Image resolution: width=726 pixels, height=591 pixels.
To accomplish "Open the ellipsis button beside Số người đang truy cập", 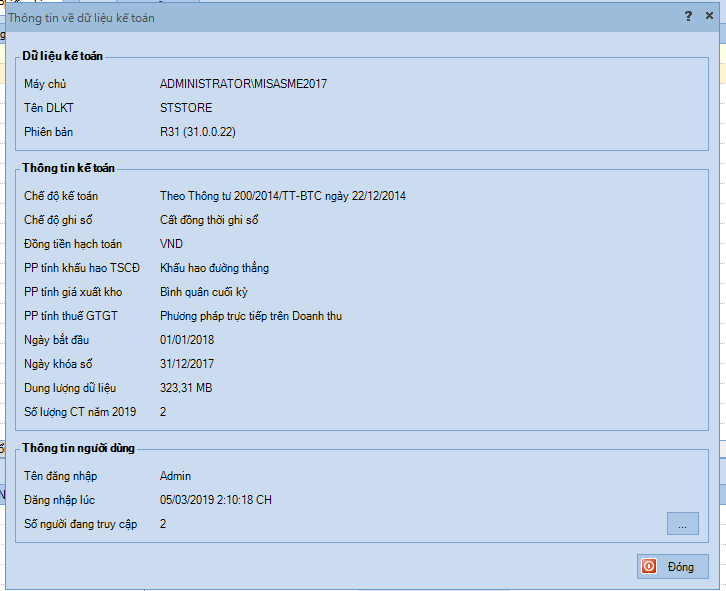I will pos(682,524).
